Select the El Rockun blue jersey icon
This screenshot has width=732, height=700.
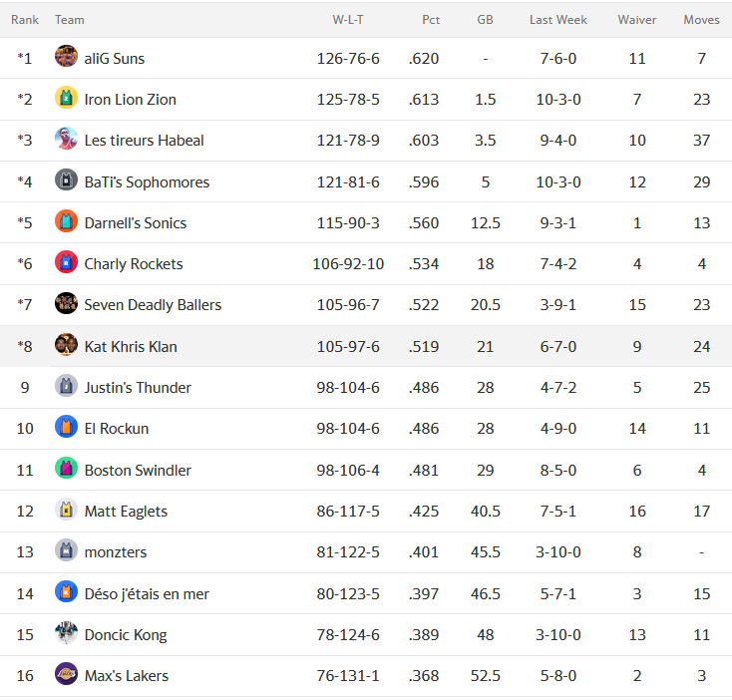(66, 427)
